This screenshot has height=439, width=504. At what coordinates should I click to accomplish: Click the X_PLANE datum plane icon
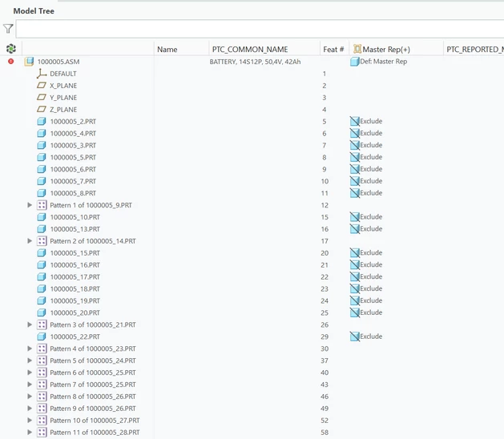click(42, 86)
